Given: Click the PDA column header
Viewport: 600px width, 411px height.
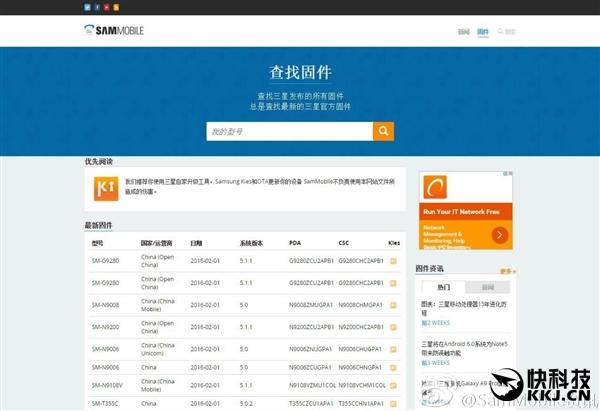Looking at the screenshot, I should [295, 243].
